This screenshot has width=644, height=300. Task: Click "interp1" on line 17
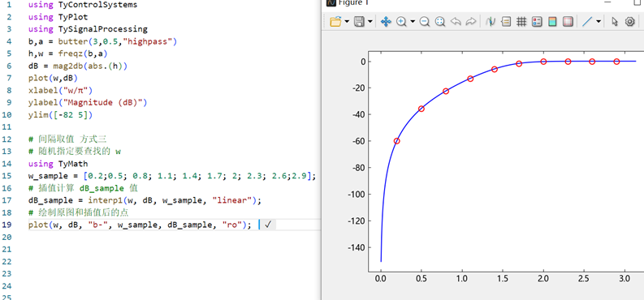102,200
